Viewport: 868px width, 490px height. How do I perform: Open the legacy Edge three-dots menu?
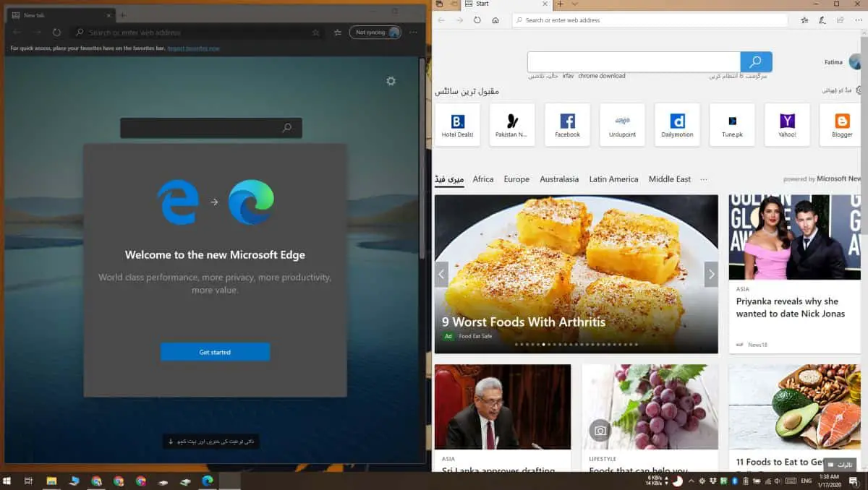click(x=857, y=20)
